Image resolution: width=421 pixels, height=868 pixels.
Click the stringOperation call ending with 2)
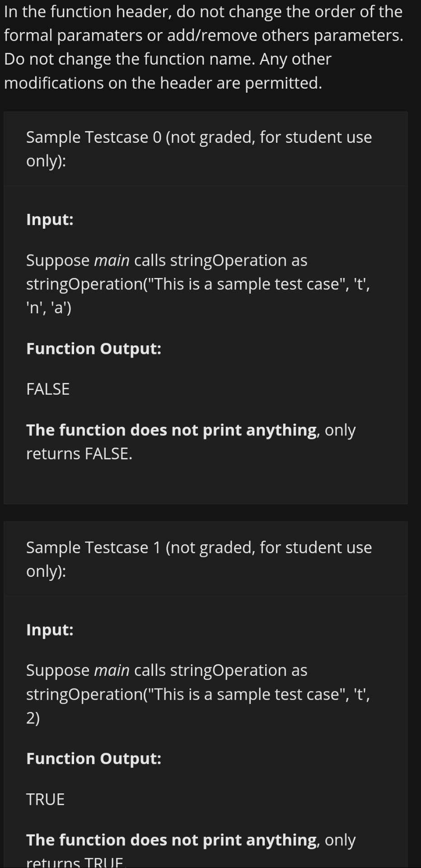coord(198,706)
